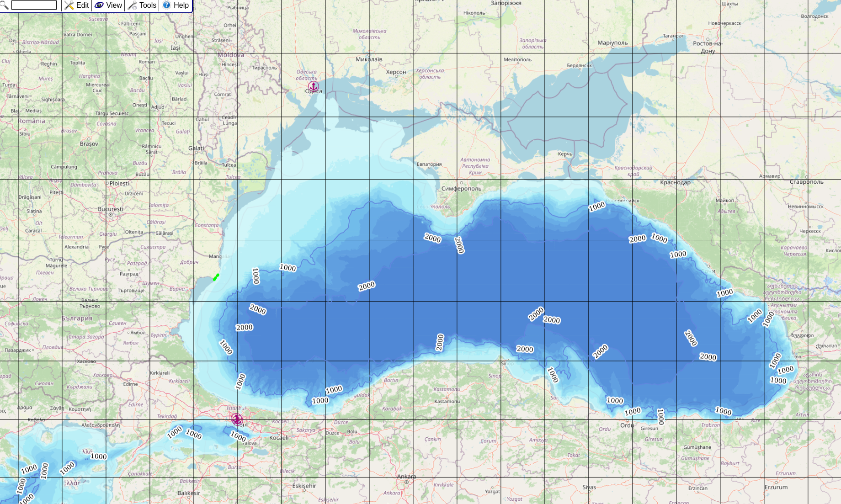
Task: Click the 'България' country label
Action: click(77, 318)
